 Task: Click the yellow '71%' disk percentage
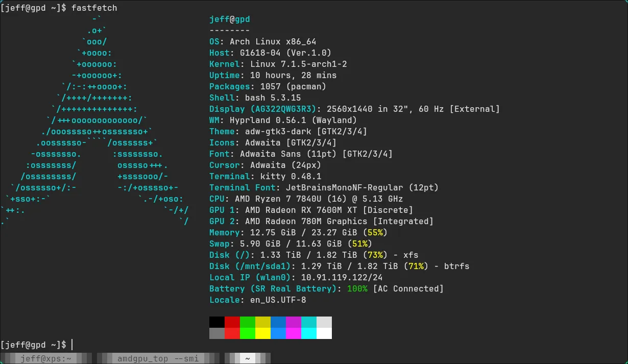click(416, 266)
